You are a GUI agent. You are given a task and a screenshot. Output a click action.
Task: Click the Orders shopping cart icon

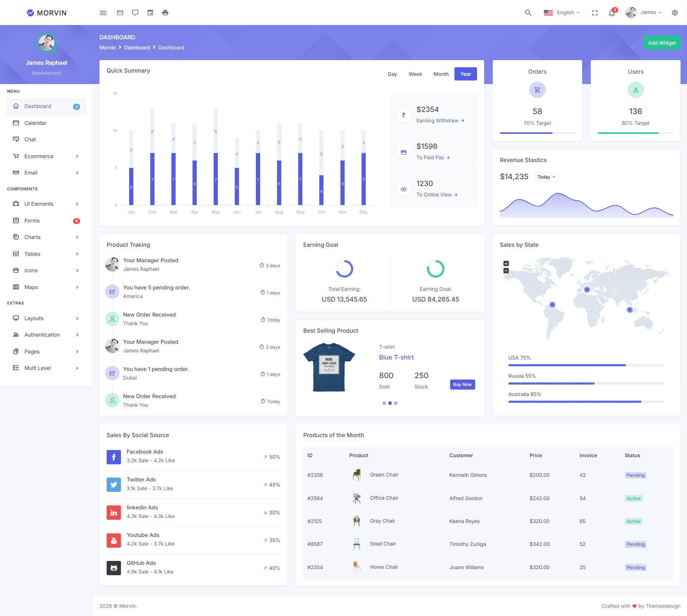pos(537,90)
